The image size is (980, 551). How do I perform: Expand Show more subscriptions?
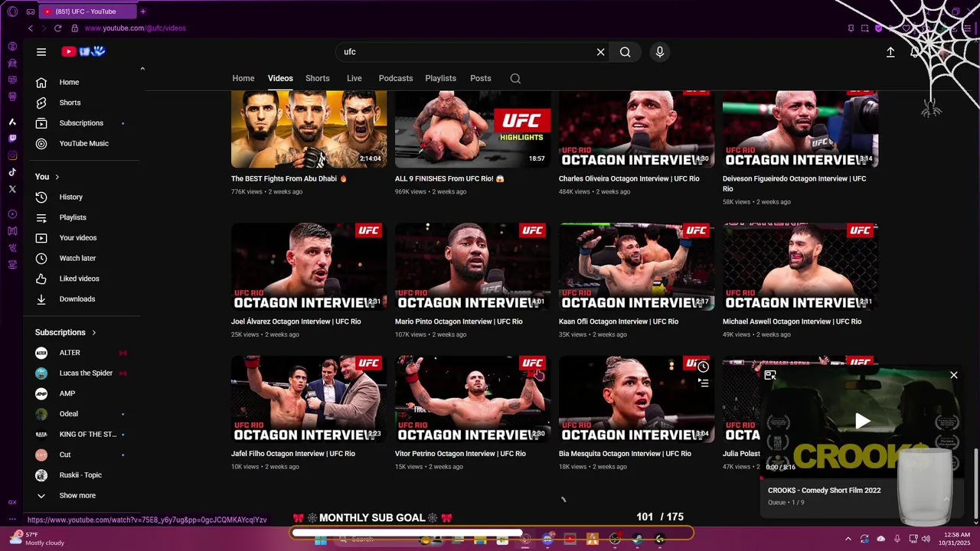86,495
